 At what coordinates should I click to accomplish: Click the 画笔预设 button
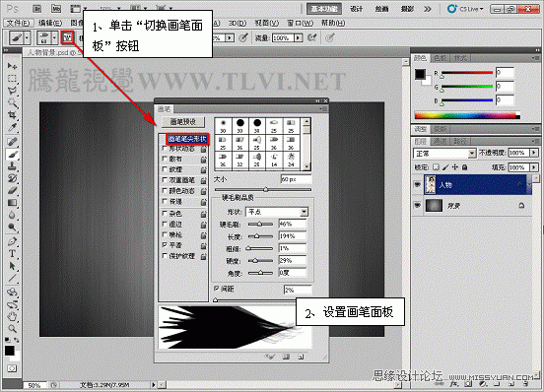(183, 122)
